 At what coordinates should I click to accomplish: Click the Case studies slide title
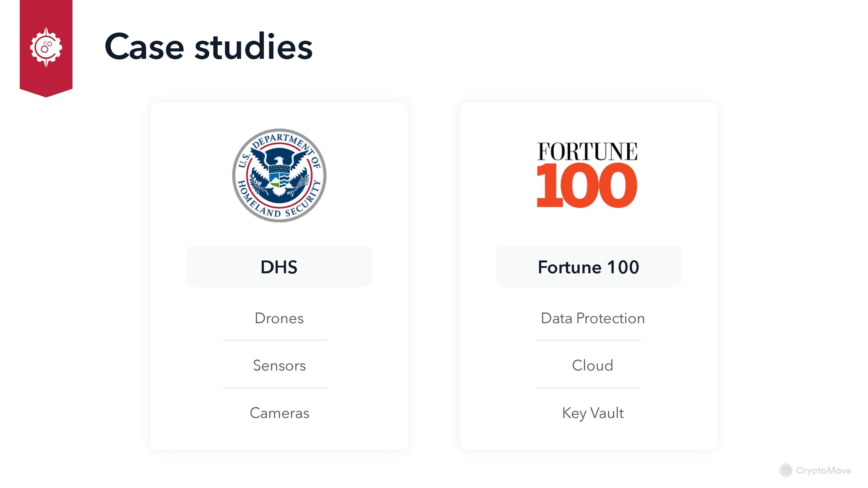(x=208, y=46)
